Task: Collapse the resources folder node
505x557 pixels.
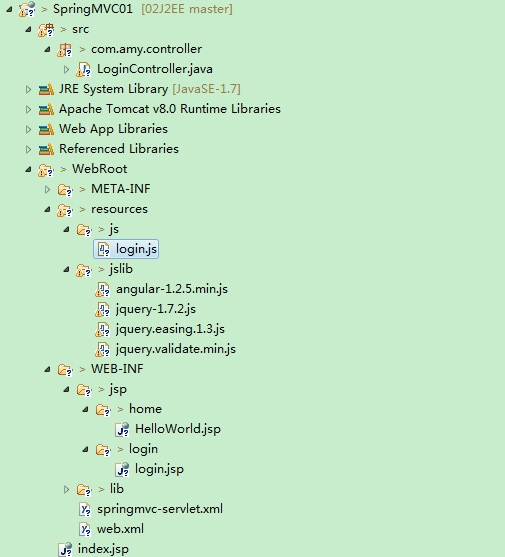Action: [x=48, y=210]
